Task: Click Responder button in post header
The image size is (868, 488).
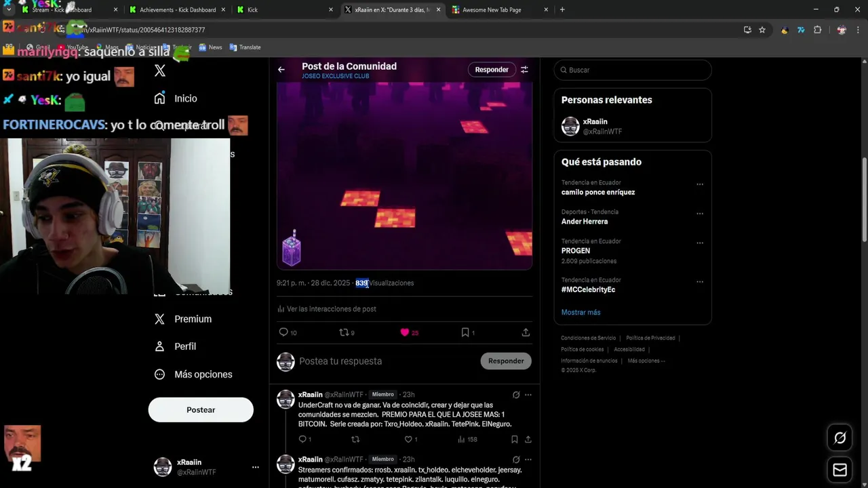Action: click(492, 70)
